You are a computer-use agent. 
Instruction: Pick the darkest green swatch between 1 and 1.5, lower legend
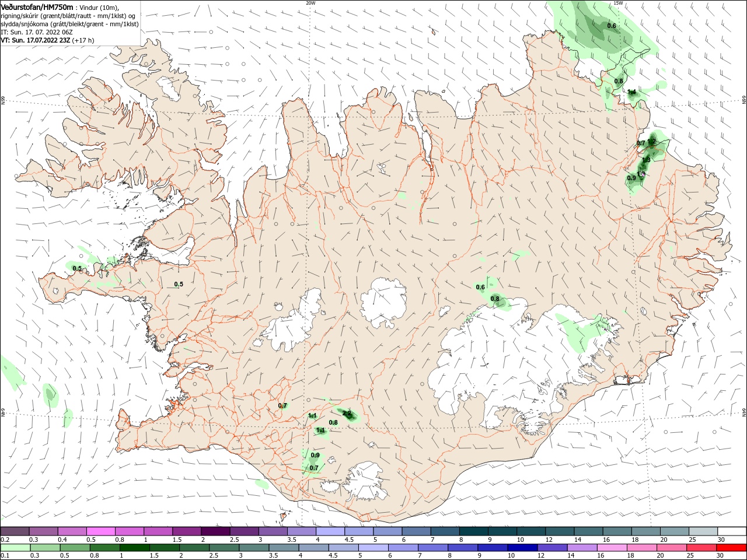(134, 548)
